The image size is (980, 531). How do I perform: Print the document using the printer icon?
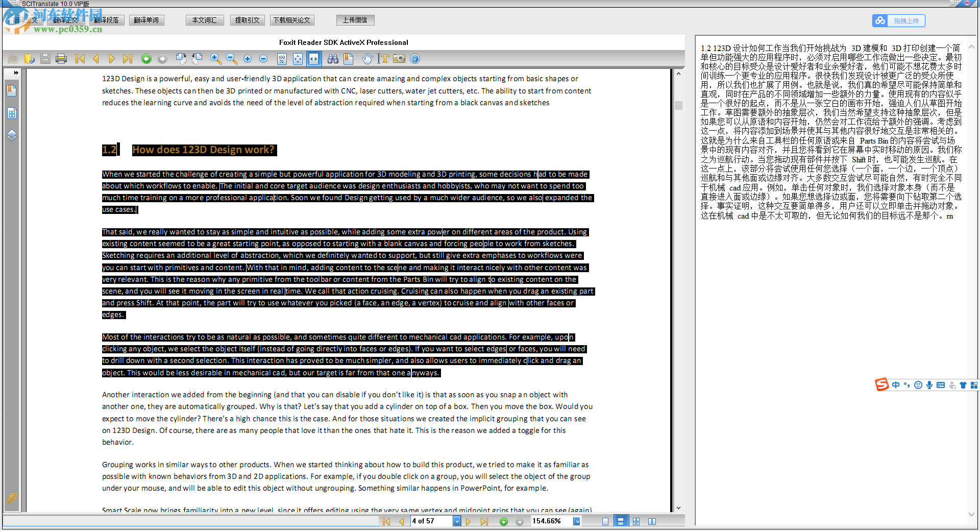[61, 59]
